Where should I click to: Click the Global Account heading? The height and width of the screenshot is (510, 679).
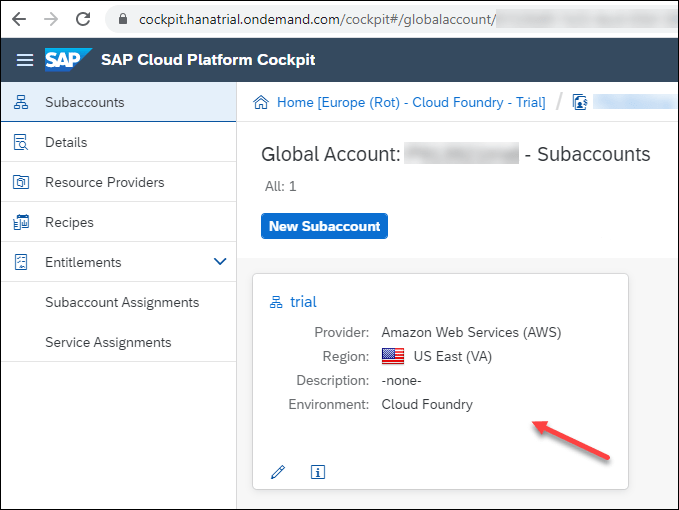pyautogui.click(x=456, y=154)
